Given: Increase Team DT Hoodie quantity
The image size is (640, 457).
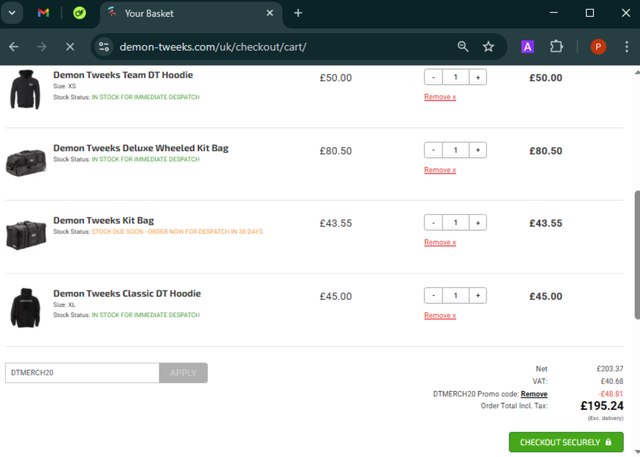Looking at the screenshot, I should tap(478, 77).
